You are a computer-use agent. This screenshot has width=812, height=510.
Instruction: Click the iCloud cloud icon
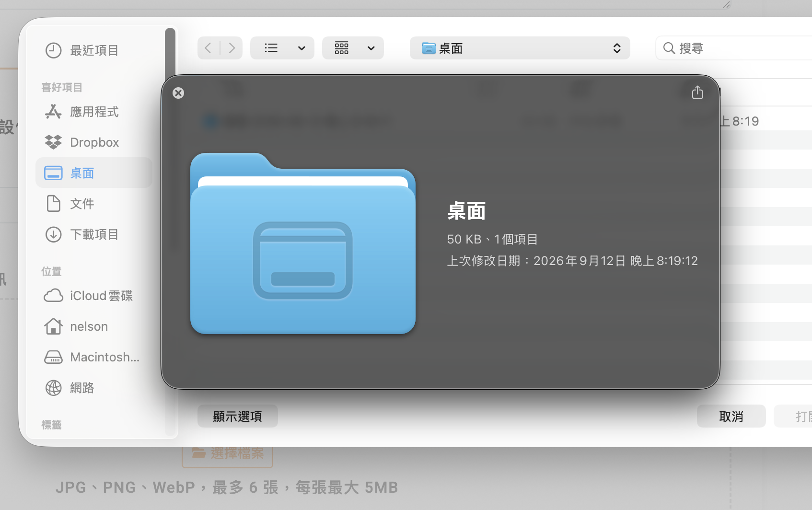pos(53,296)
